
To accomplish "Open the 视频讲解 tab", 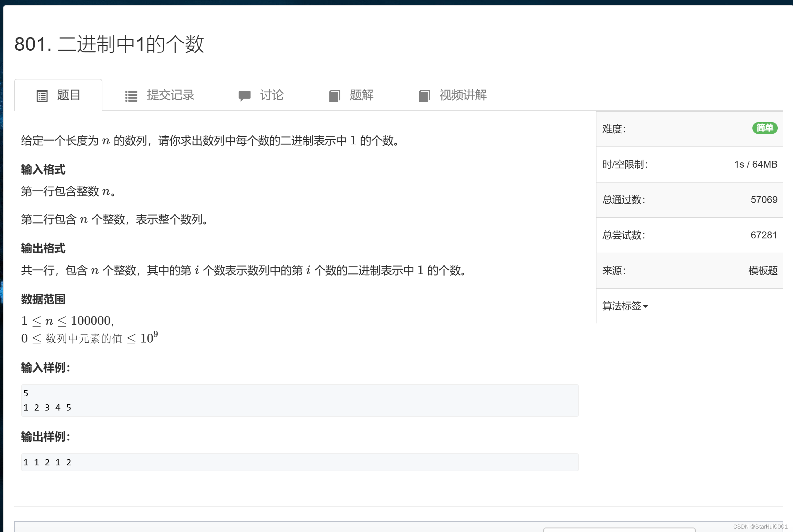I will pos(463,95).
